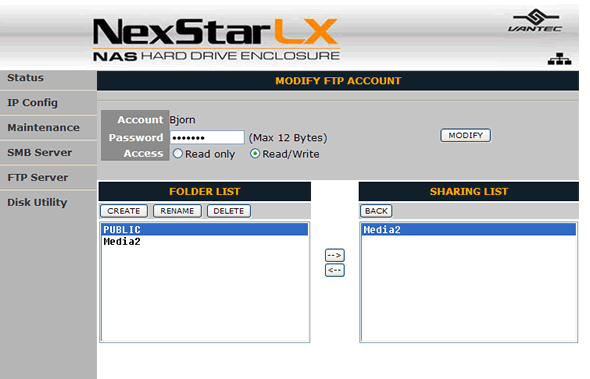Click the RENAME folder button
Screen dimensions: 590x379
(177, 211)
